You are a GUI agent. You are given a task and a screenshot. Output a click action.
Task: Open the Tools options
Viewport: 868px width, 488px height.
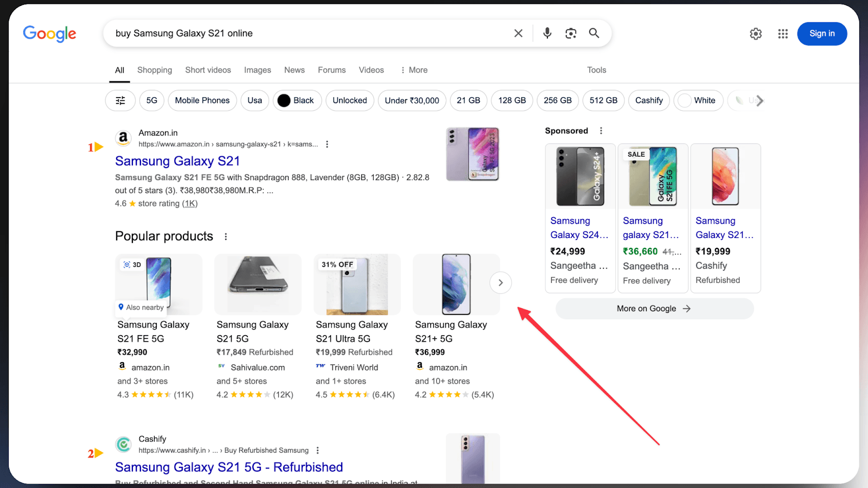point(597,70)
